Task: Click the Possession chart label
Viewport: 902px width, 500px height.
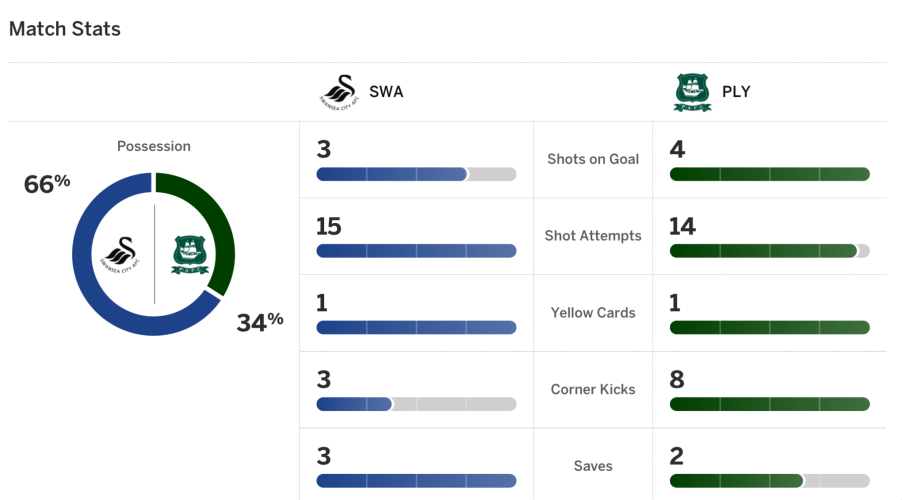Action: pos(154,146)
